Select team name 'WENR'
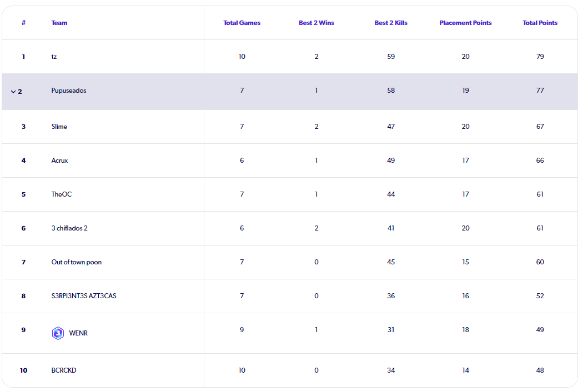 click(x=78, y=333)
